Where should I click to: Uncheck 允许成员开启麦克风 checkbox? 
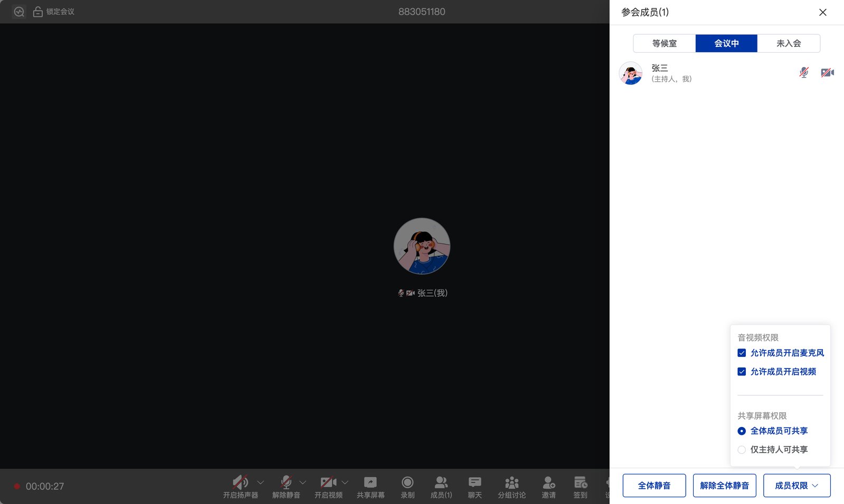click(x=742, y=353)
